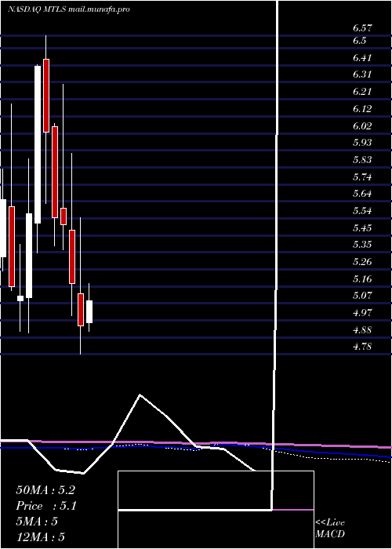Click the 5.45 price axis value
The image size is (392, 549).
click(x=362, y=228)
